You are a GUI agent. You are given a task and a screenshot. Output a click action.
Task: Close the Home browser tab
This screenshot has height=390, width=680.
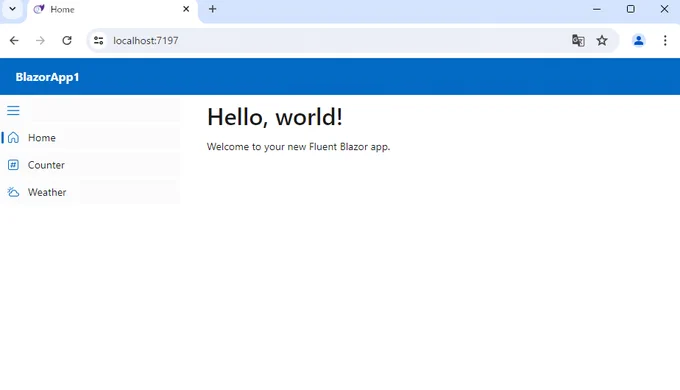186,9
